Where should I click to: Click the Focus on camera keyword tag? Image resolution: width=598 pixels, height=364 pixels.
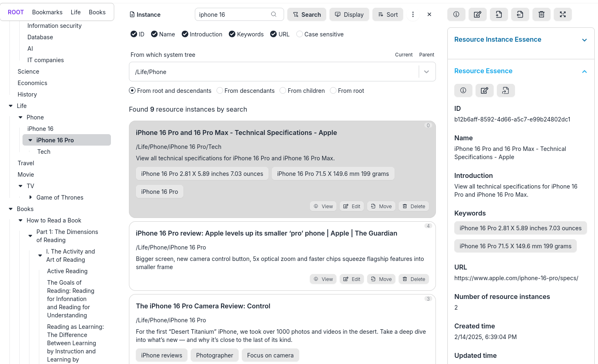point(270,355)
